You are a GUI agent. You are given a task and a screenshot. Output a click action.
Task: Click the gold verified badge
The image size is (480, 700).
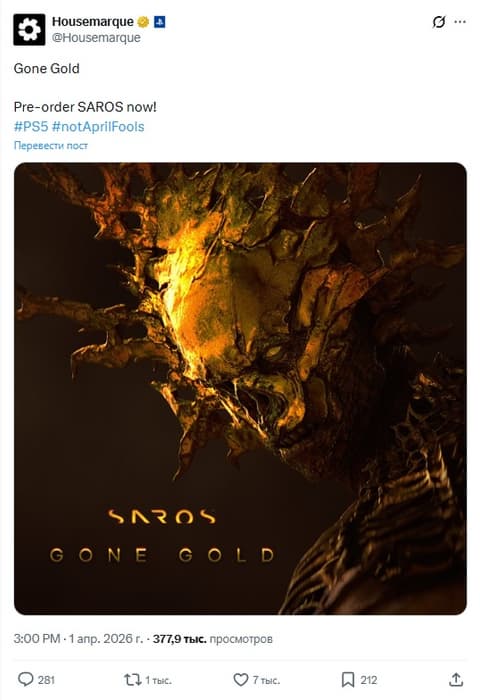click(143, 22)
